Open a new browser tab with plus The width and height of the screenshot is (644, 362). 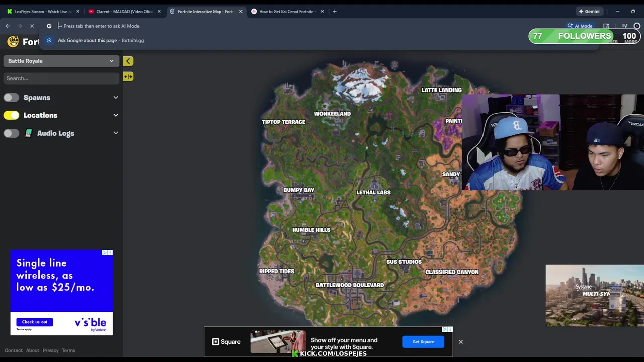[335, 11]
